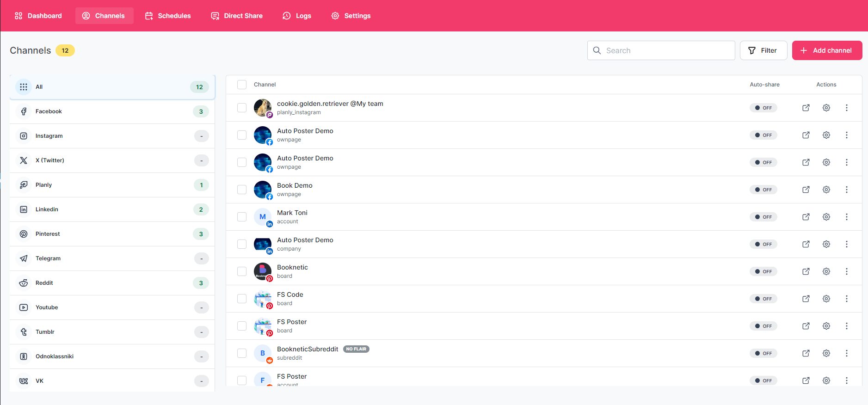
Task: Check the select-all channels checkbox
Action: point(242,85)
